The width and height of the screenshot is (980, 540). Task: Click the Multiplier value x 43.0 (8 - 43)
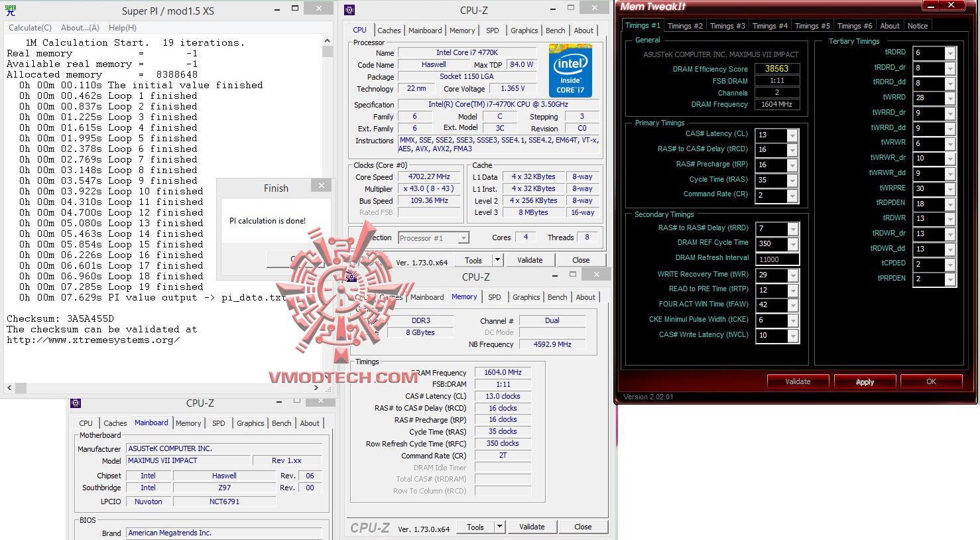(429, 189)
